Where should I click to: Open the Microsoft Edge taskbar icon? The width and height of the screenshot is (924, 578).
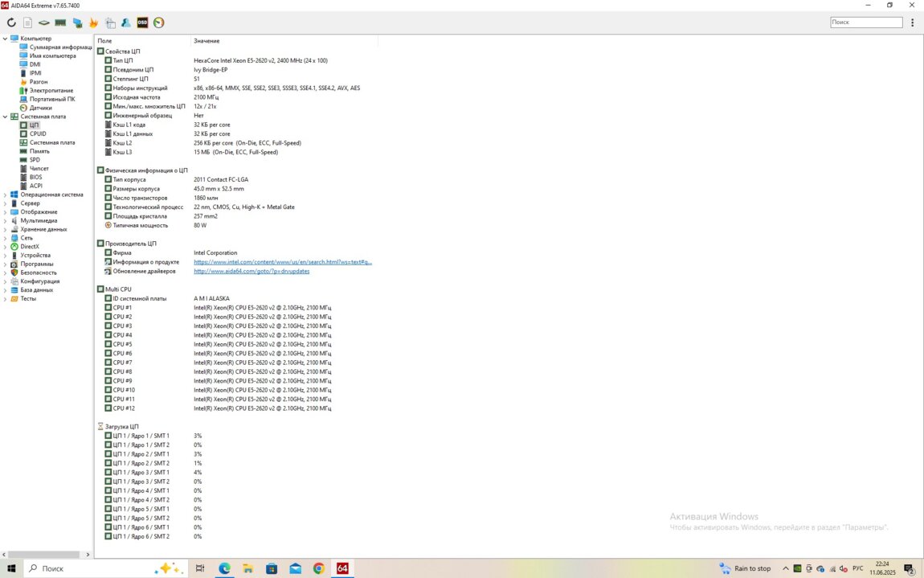tap(224, 568)
